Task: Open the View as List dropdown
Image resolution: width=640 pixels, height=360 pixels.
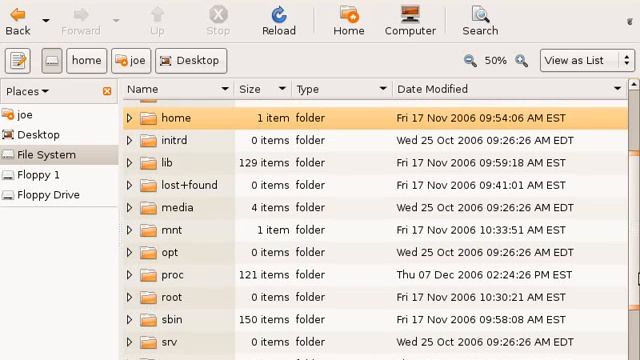Action: 587,60
